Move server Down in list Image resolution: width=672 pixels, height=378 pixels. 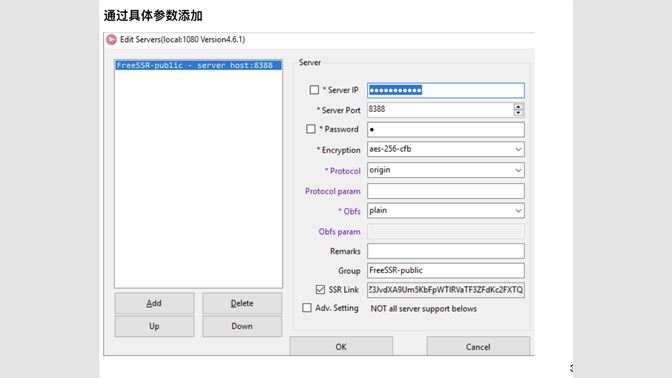pyautogui.click(x=242, y=326)
